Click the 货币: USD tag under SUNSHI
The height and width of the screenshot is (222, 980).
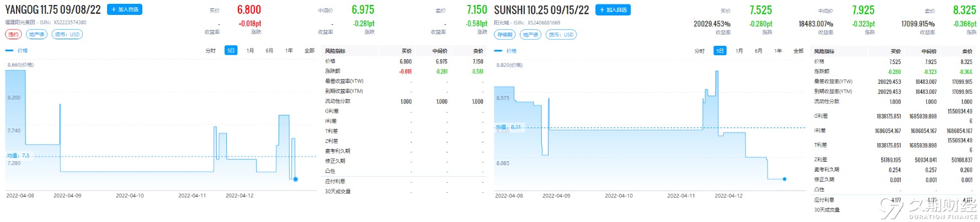pos(561,35)
